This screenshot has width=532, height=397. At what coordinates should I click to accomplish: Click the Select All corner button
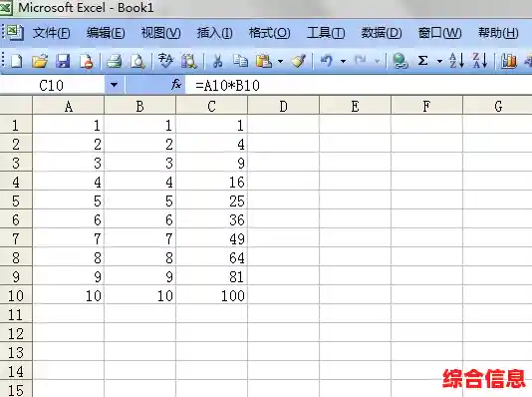[x=16, y=106]
